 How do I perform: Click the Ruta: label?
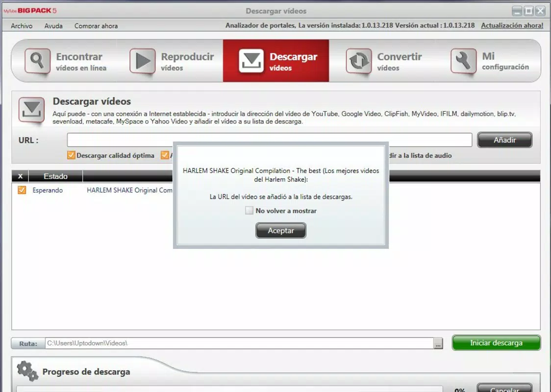pyautogui.click(x=28, y=343)
